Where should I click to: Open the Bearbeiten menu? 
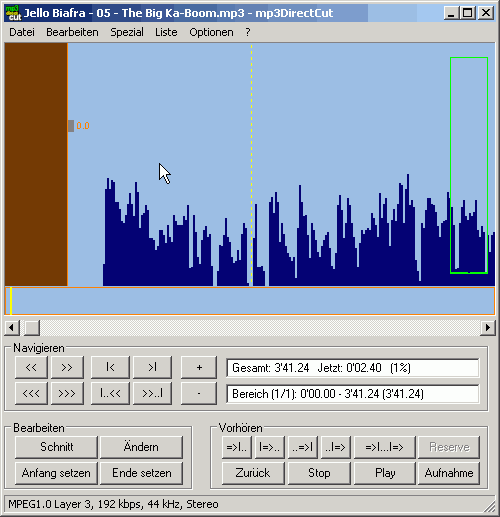pyautogui.click(x=72, y=32)
